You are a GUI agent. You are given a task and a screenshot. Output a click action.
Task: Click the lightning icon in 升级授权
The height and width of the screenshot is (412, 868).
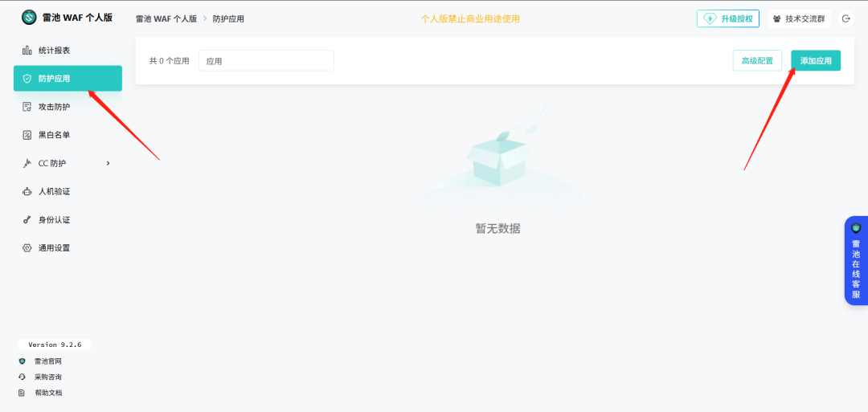point(710,18)
